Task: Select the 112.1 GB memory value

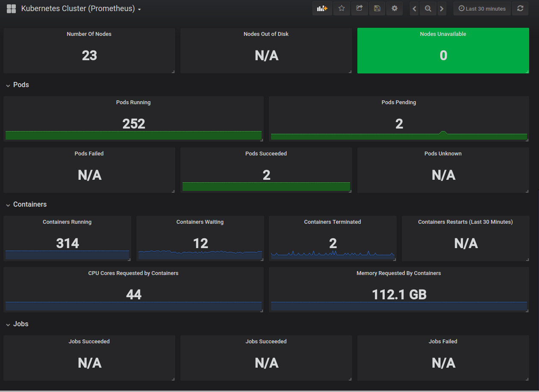Action: tap(399, 295)
